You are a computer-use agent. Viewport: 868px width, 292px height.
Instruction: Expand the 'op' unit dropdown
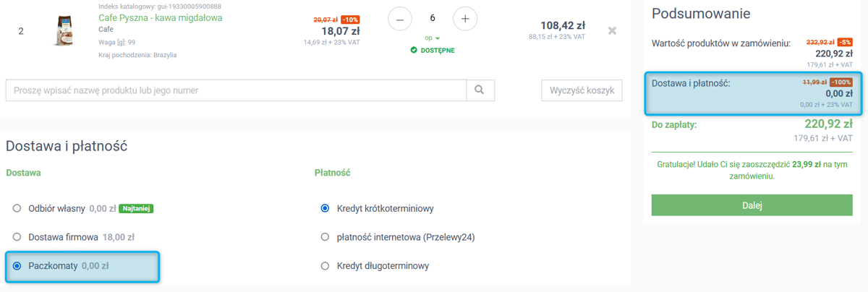(433, 38)
